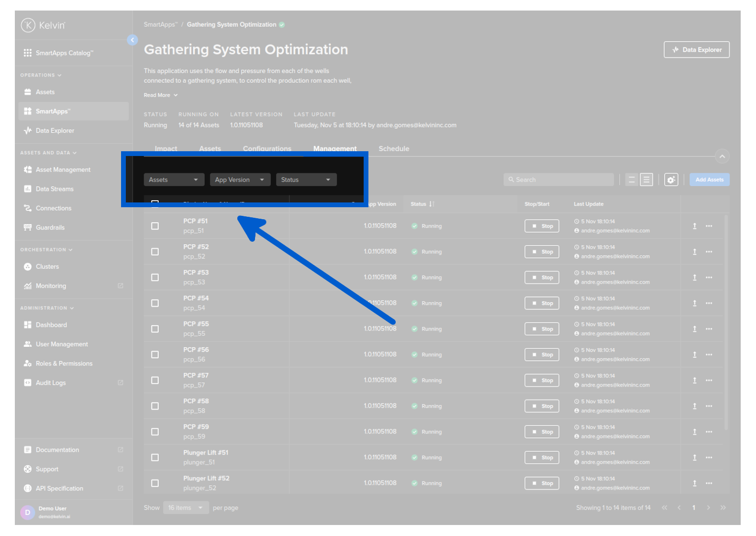The height and width of the screenshot is (536, 756).
Task: Click the Search input field
Action: [558, 180]
